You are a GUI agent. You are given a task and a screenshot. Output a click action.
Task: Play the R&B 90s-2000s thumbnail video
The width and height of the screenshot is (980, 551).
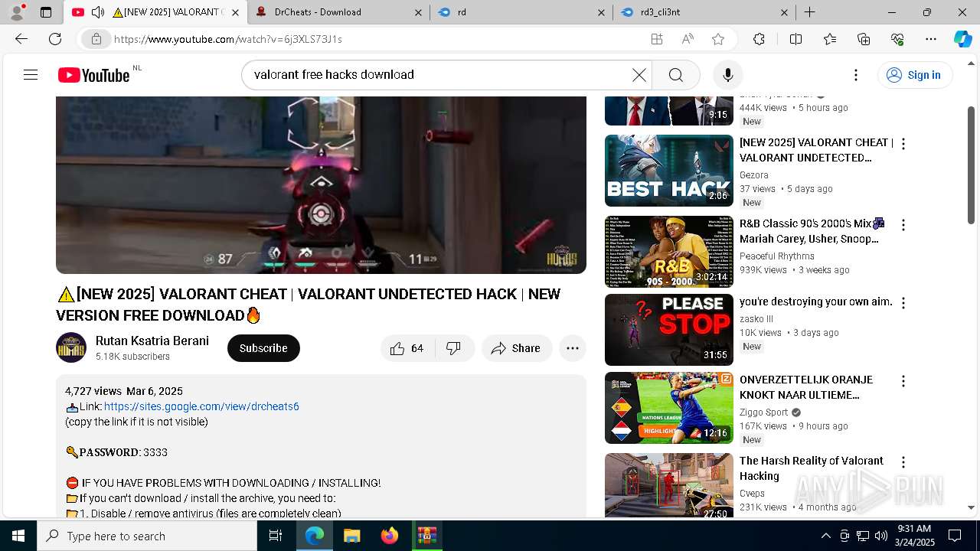[x=669, y=252]
